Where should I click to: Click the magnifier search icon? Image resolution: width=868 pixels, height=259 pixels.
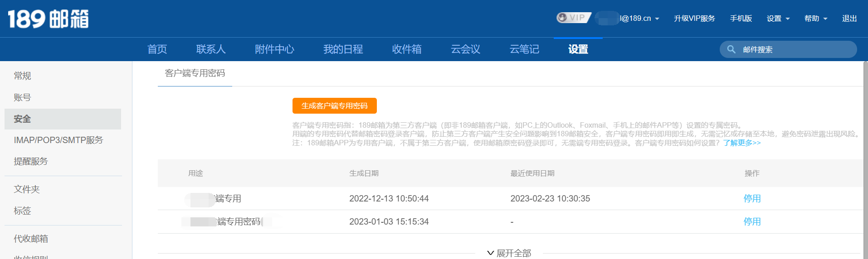coord(731,49)
